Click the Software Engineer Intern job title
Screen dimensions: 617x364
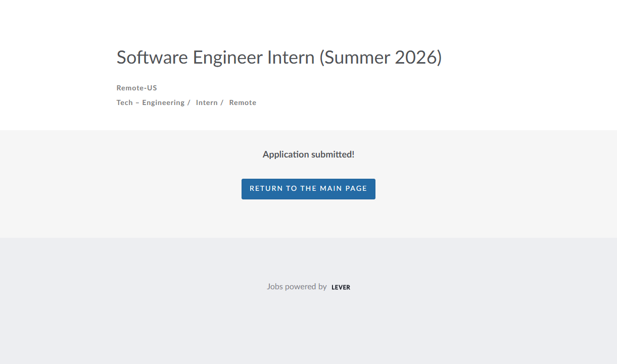[x=279, y=58]
